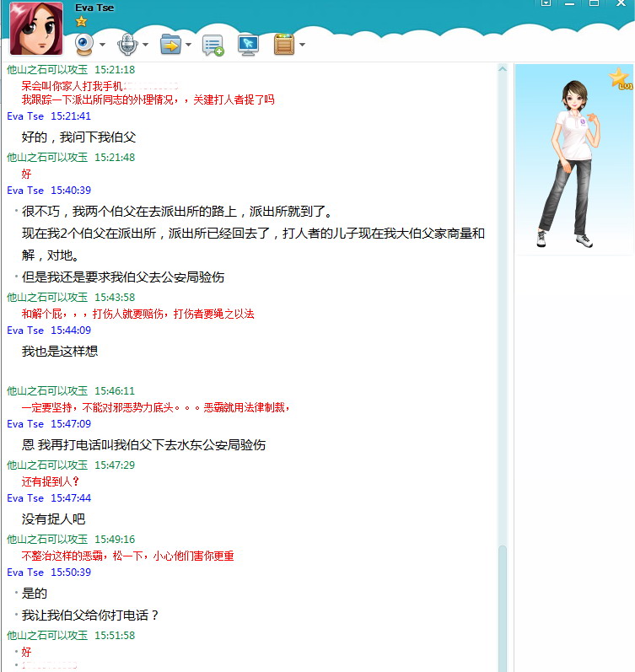Start a video call with webcam icon
The width and height of the screenshot is (635, 672).
coord(84,44)
